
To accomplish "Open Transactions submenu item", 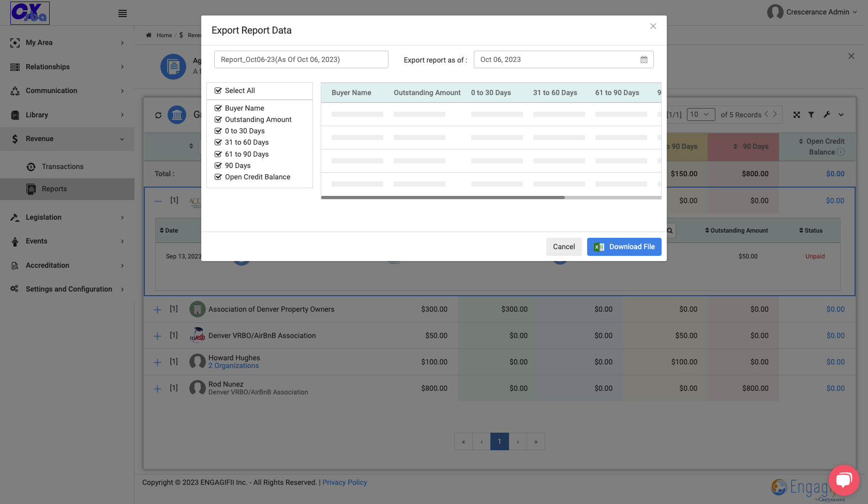I will click(x=67, y=166).
